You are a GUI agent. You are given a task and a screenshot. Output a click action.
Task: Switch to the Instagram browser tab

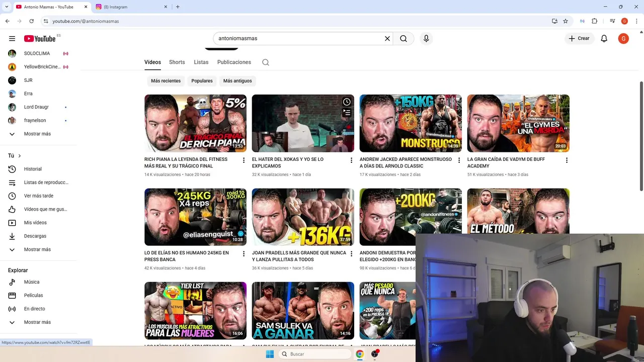pos(131,7)
